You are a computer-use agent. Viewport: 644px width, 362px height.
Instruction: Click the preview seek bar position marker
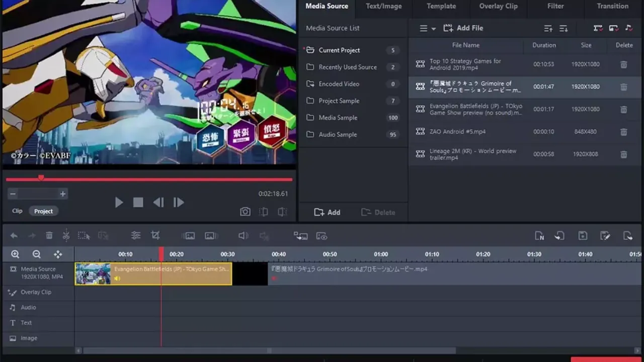[41, 177]
